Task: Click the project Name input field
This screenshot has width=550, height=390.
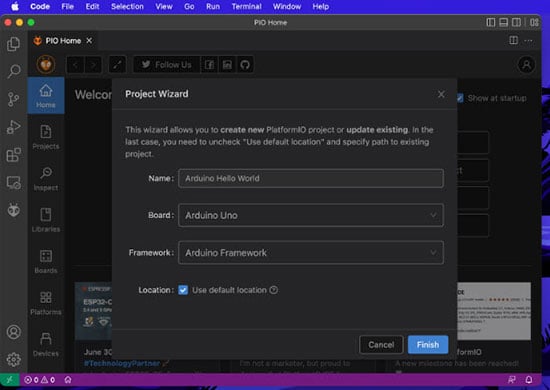Action: pyautogui.click(x=311, y=178)
